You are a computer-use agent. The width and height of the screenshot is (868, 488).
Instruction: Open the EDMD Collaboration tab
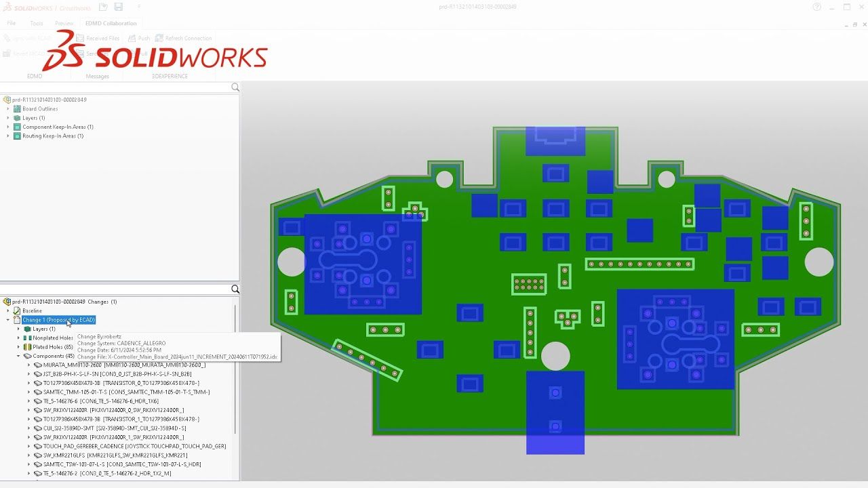pos(111,23)
